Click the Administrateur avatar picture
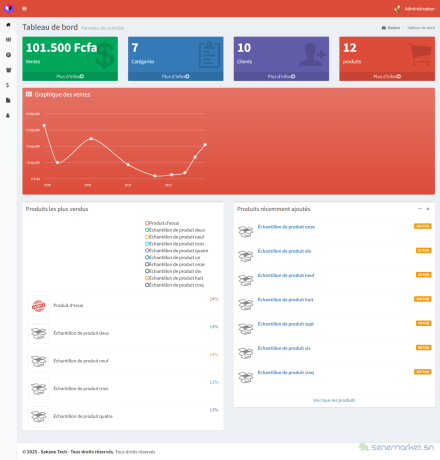This screenshot has width=440, height=460. (397, 9)
